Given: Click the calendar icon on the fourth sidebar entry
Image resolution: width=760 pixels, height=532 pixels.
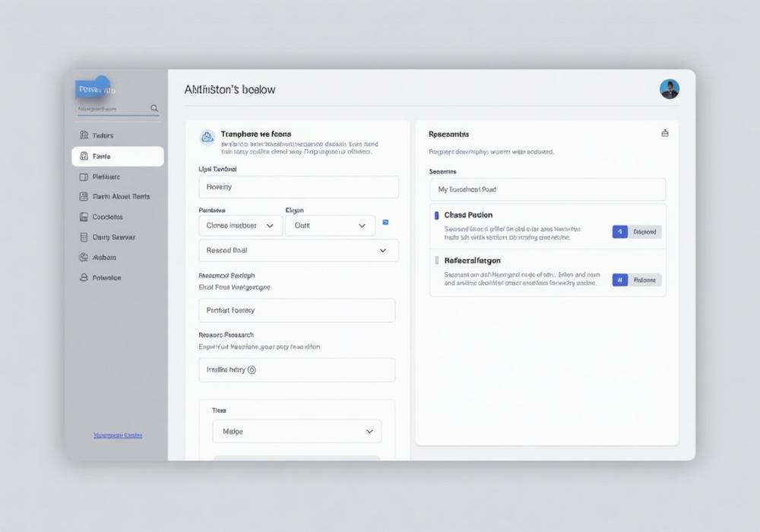Looking at the screenshot, I should point(85,196).
